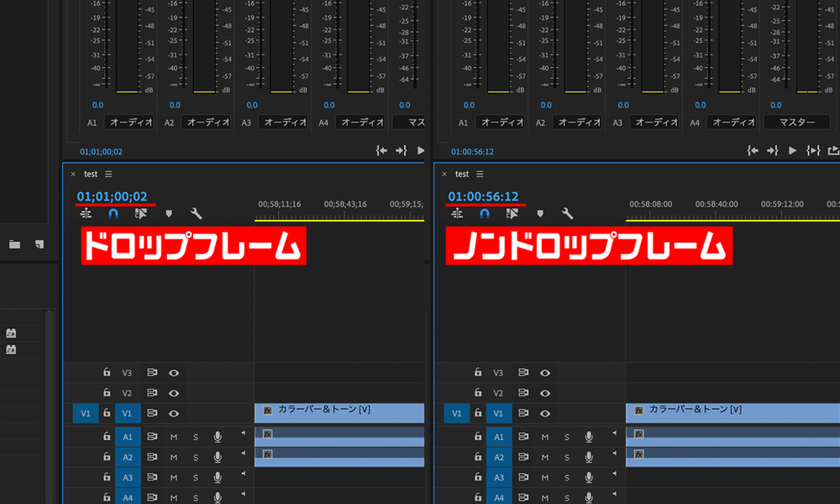Click the wrench Timeline Settings icon
Image resolution: width=840 pixels, height=504 pixels.
[196, 213]
